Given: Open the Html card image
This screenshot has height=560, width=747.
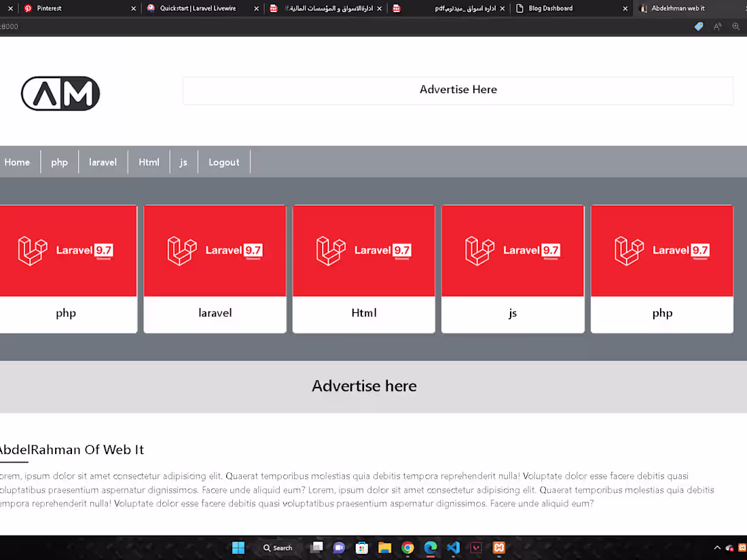Looking at the screenshot, I should (x=363, y=250).
